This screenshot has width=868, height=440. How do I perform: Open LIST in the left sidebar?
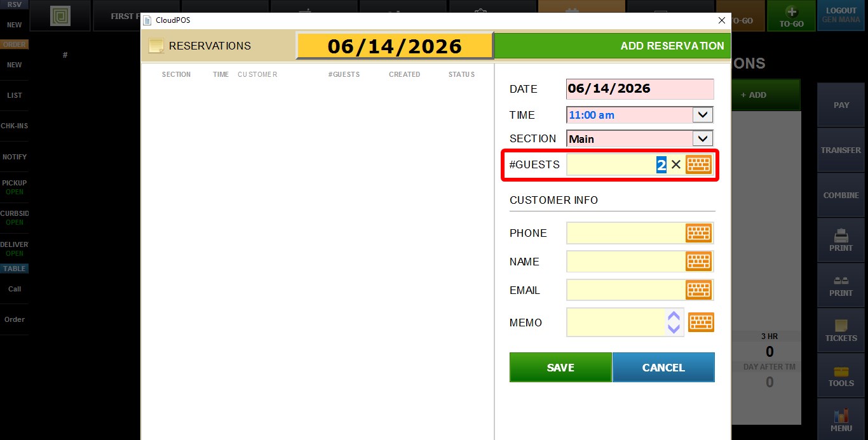(15, 95)
